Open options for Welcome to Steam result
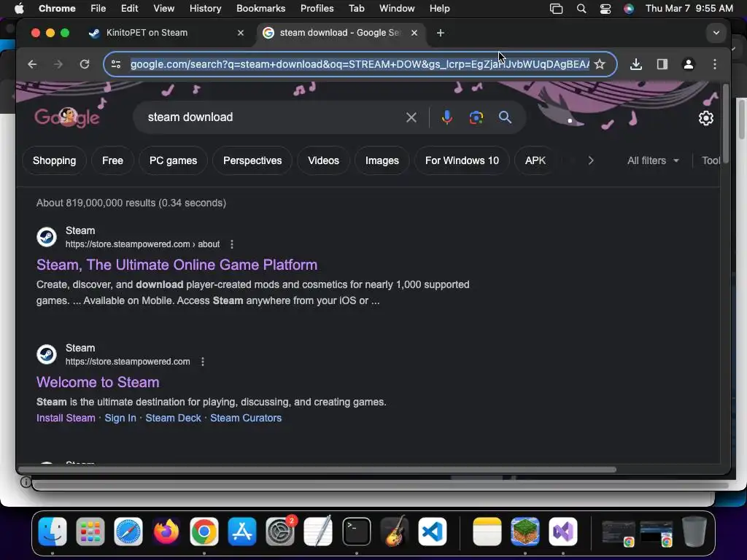Viewport: 747px width, 560px height. 203,362
